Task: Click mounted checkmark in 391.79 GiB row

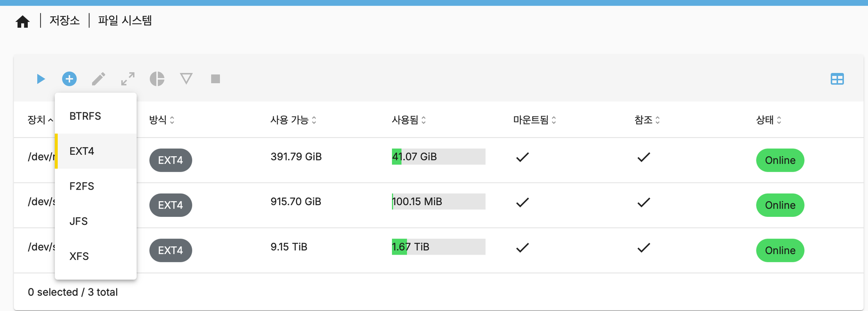Action: [523, 157]
